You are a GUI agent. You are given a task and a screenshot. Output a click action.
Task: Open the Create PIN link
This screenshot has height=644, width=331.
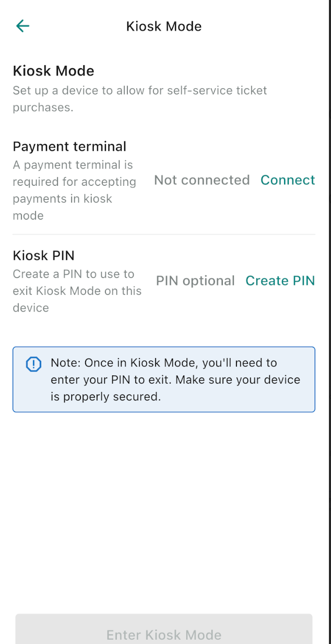tap(280, 281)
